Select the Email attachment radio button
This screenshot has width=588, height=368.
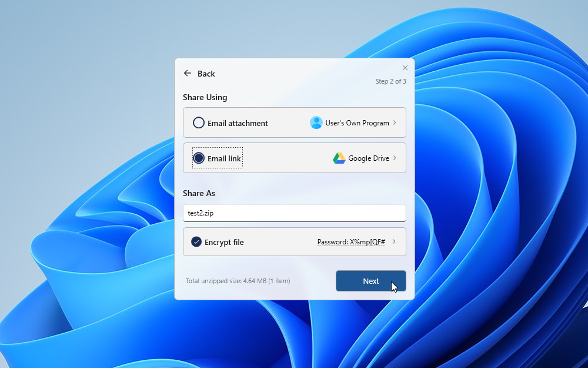(199, 123)
